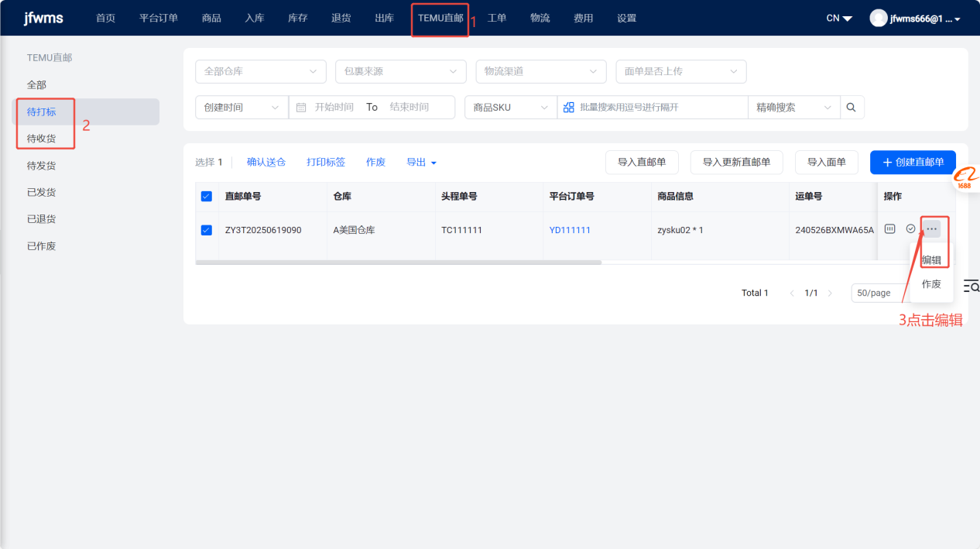Open the 商品SKU search field dropdown
Screen dimensions: 980x549
click(511, 108)
